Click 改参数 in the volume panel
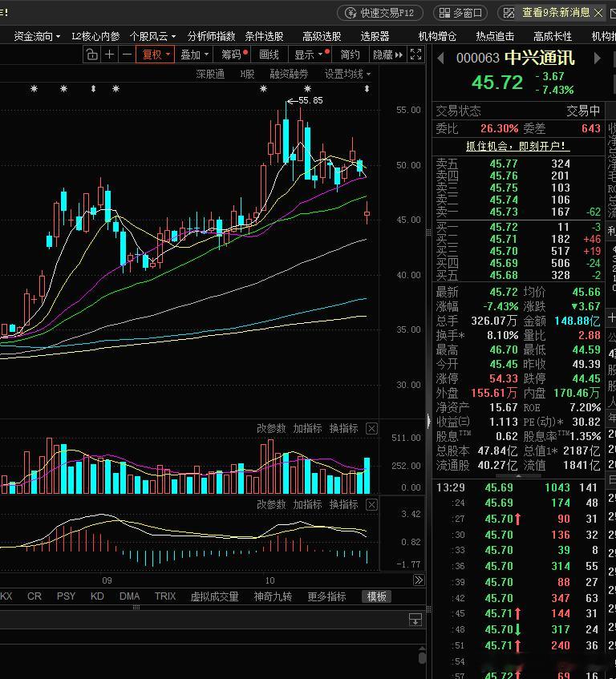This screenshot has height=679, width=616. pos(271,428)
